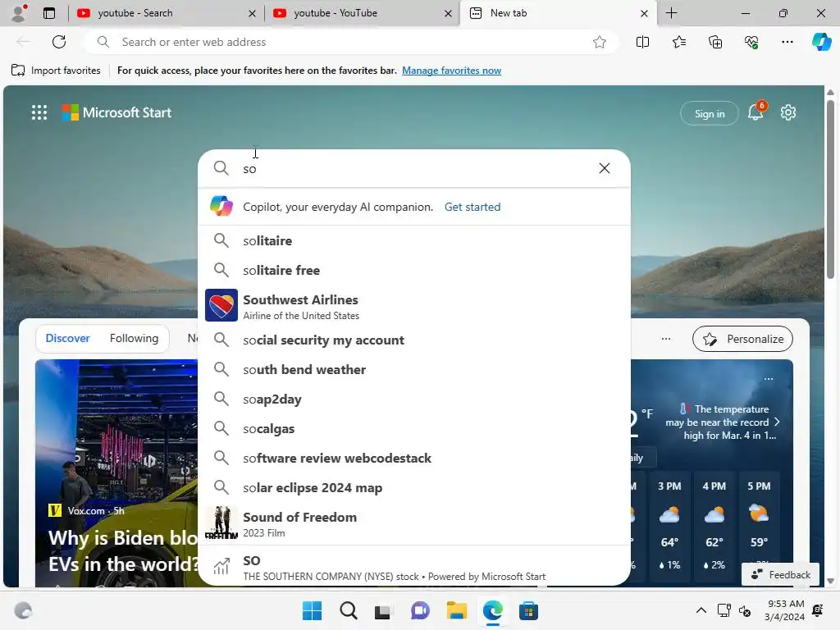Open the Copilot sidebar icon
The width and height of the screenshot is (840, 630).
822,42
